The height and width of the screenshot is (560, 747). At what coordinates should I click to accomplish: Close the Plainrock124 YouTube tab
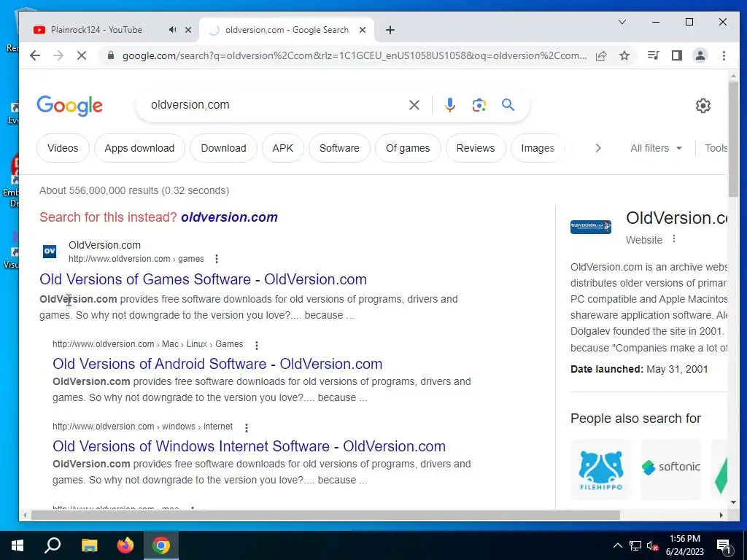pos(188,29)
